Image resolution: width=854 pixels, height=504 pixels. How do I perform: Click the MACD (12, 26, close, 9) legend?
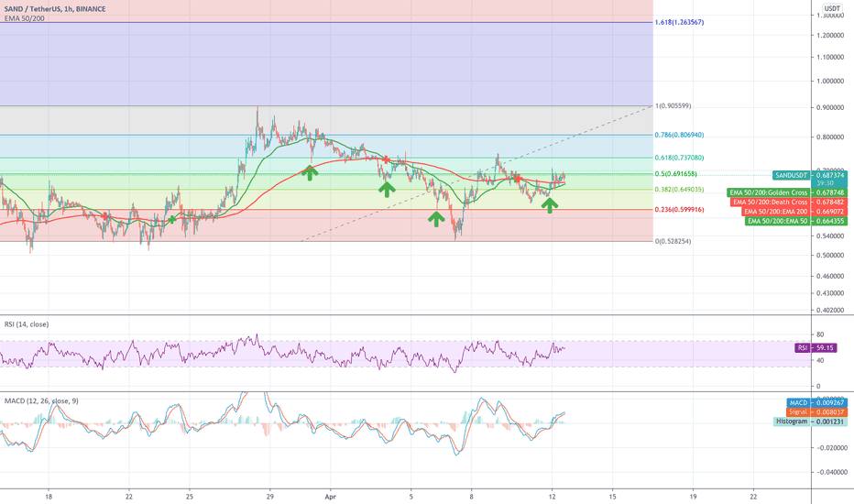pos(41,401)
